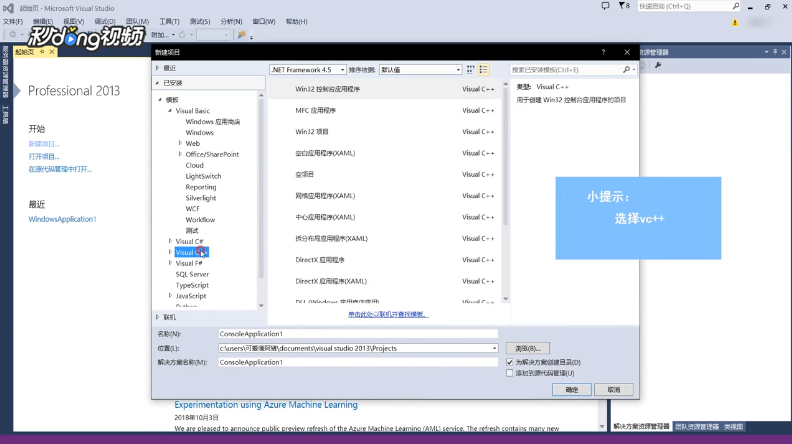Open Solution Explorer window position dropdown arrow
The image size is (792, 444).
click(766, 52)
